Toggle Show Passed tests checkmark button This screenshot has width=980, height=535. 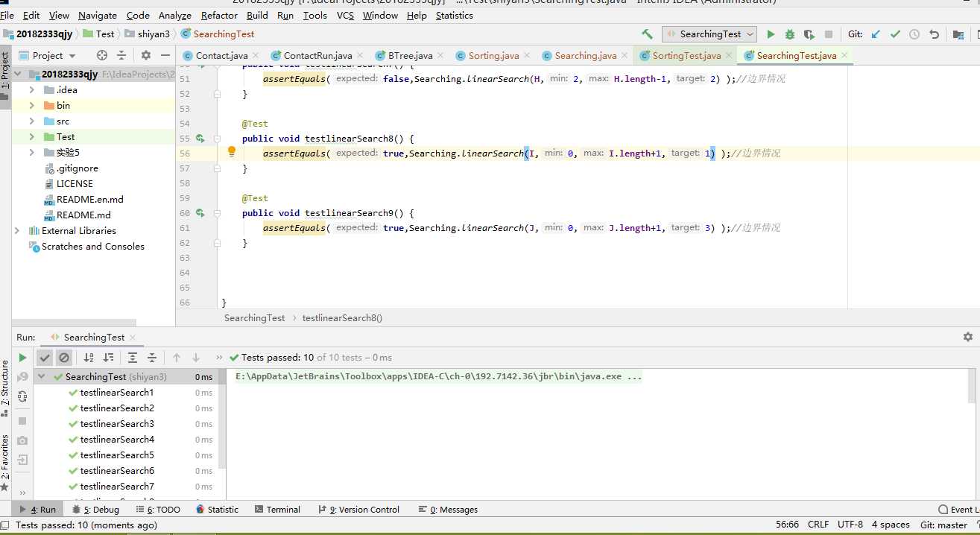tap(45, 358)
